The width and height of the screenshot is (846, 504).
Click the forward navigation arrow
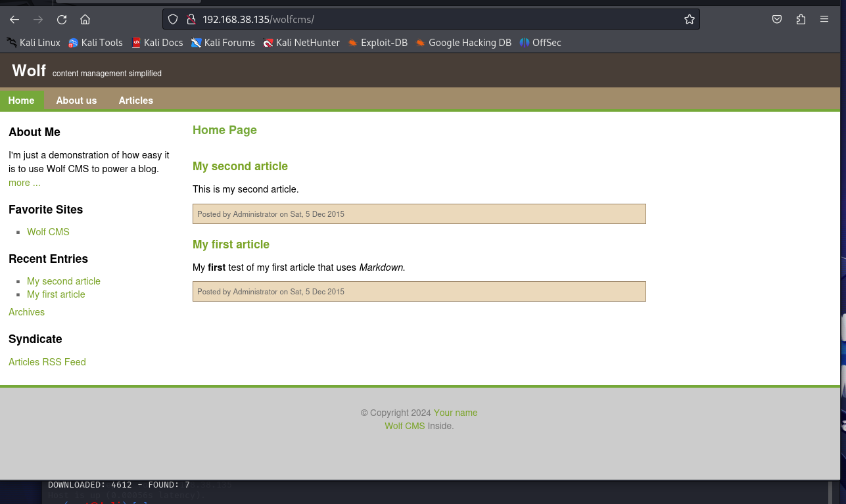coord(38,20)
